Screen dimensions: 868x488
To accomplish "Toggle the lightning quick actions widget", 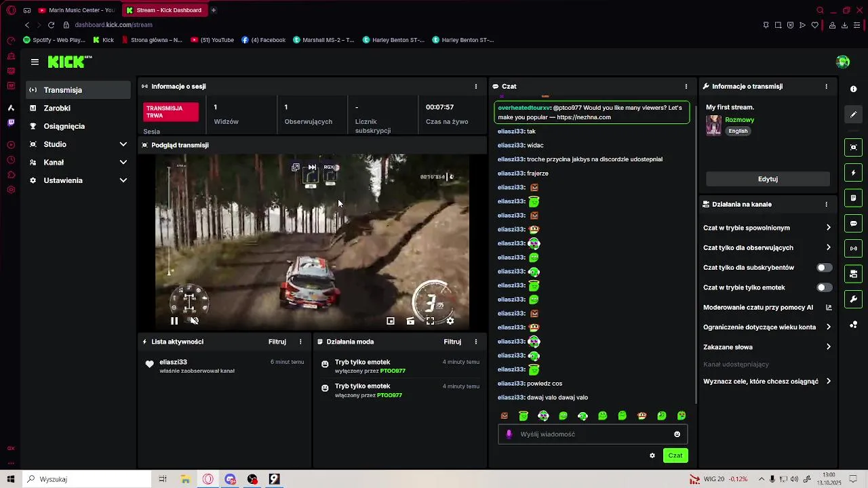I will (853, 173).
